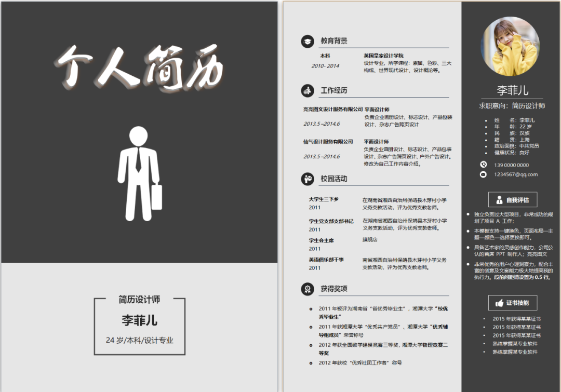
Task: Click 学生会主席 activity title
Action: (322, 241)
